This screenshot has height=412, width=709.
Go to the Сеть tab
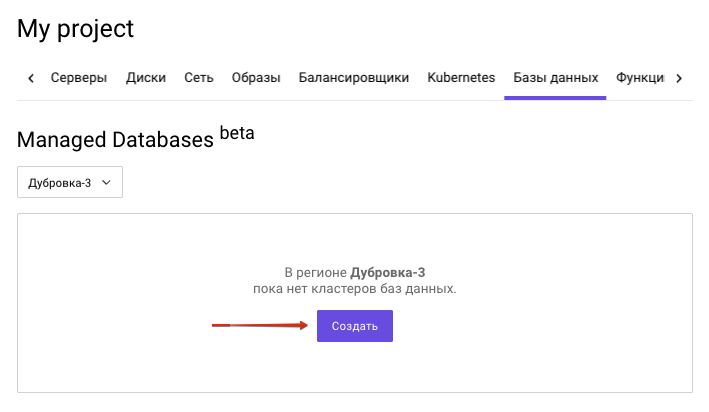(x=198, y=78)
